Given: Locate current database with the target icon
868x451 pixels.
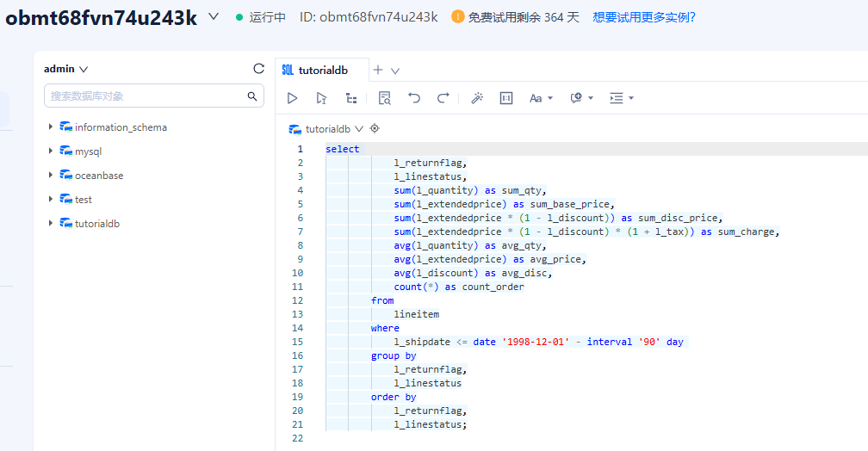Looking at the screenshot, I should [x=375, y=128].
